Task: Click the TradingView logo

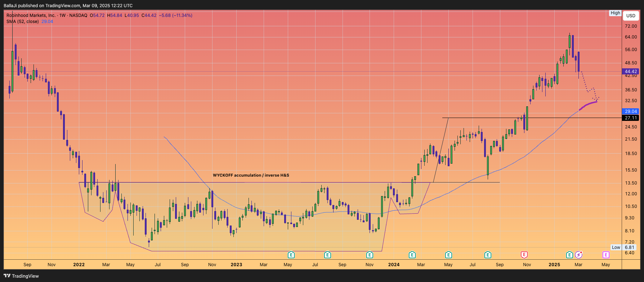Action: point(21,276)
